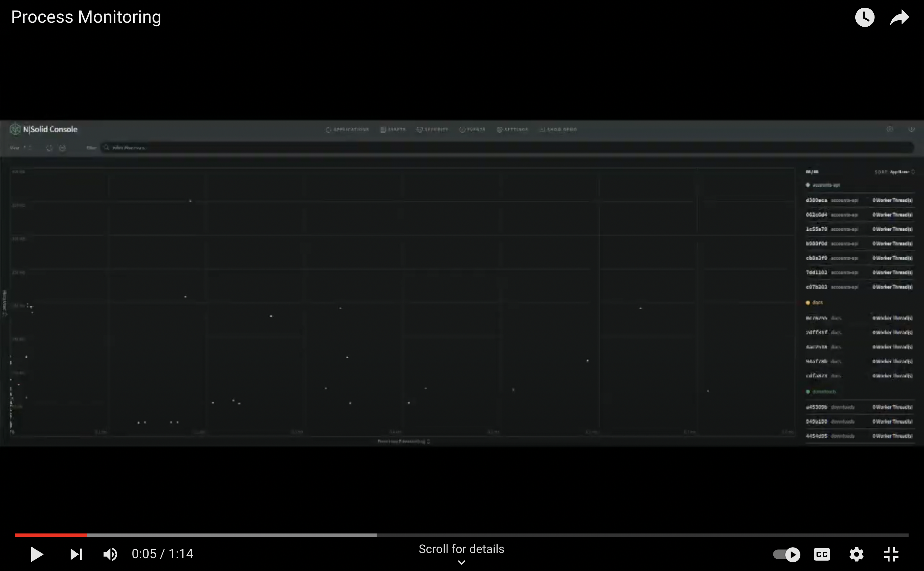Toggle the autoplay switch
This screenshot has height=571, width=924.
pyautogui.click(x=787, y=554)
